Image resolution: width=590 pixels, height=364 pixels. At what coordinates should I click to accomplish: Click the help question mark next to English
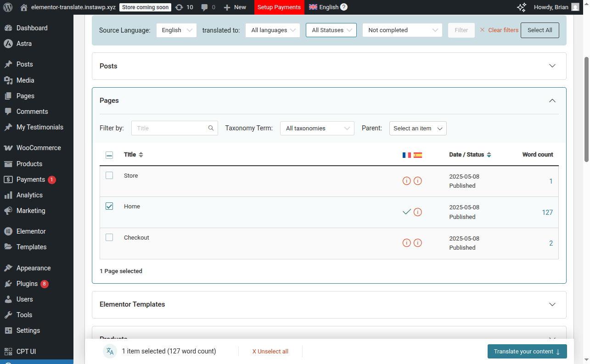[344, 7]
